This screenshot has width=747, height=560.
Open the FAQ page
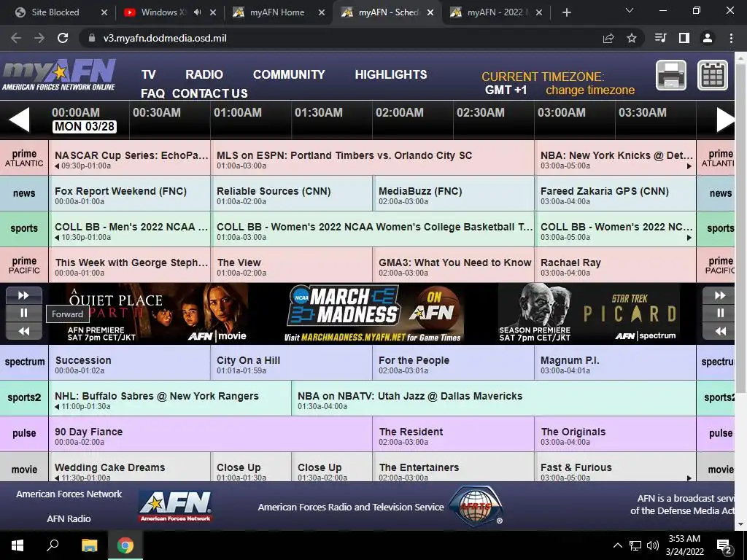click(153, 93)
